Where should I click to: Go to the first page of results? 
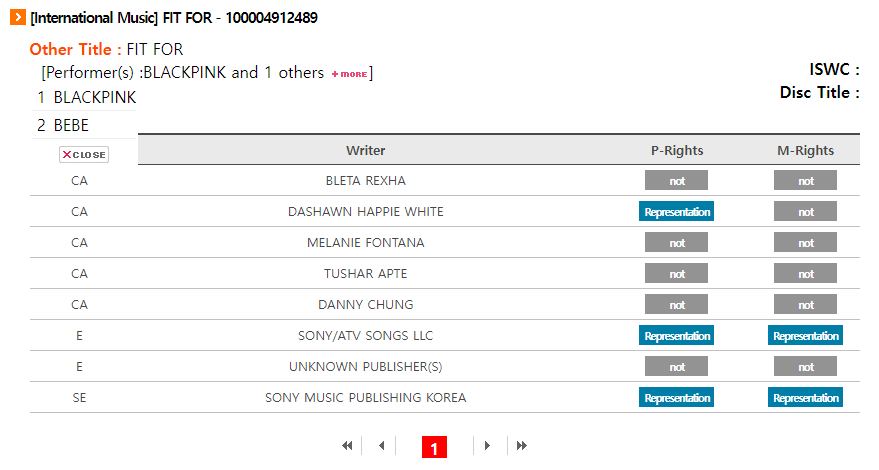347,446
